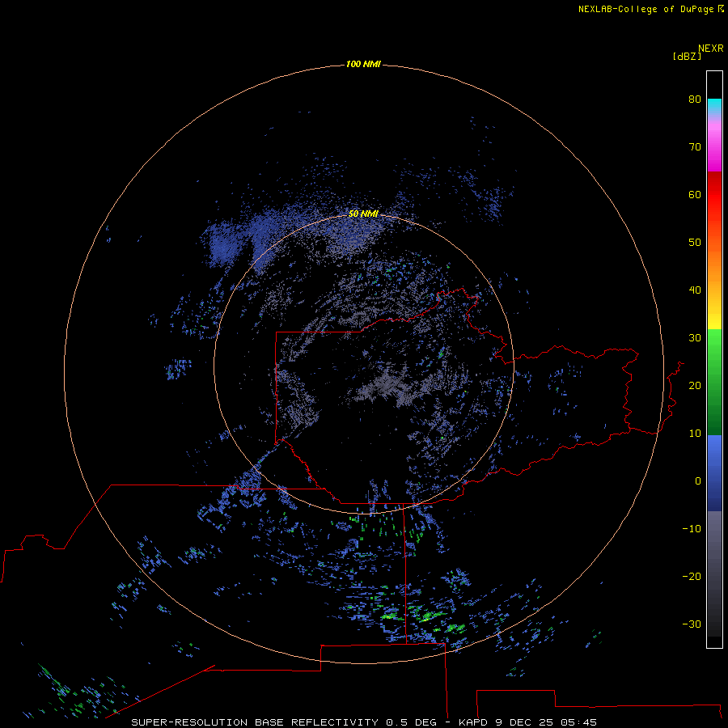
Task: Click the 0 value on the dBZ scale
Action: point(698,481)
